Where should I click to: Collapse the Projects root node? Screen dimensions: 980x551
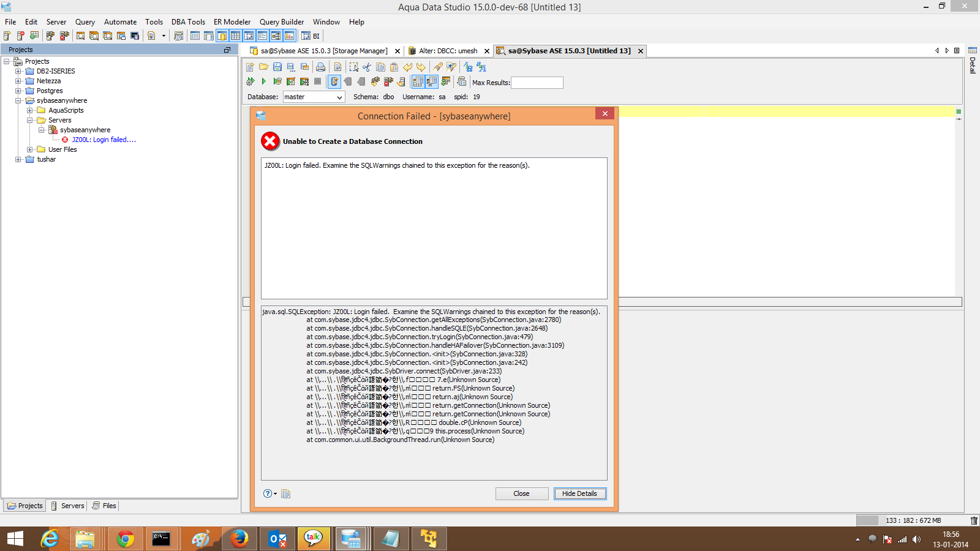coord(7,61)
